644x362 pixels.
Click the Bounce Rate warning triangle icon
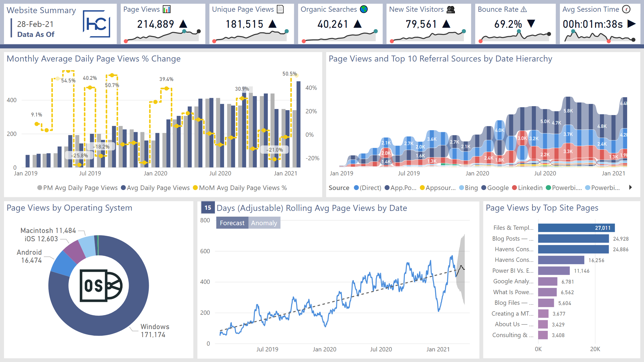point(524,9)
